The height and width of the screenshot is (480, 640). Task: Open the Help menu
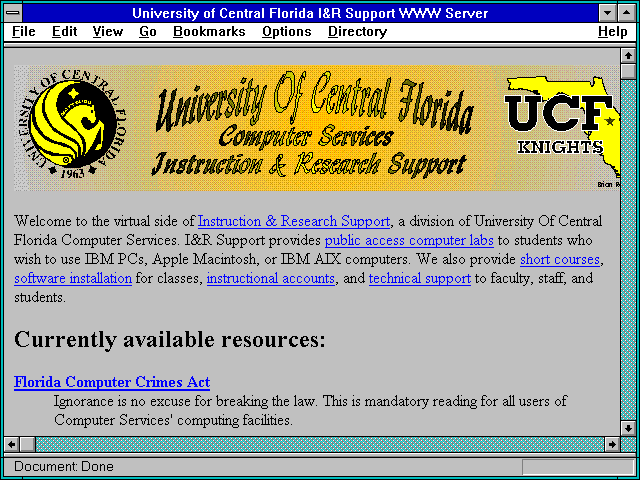pos(612,32)
